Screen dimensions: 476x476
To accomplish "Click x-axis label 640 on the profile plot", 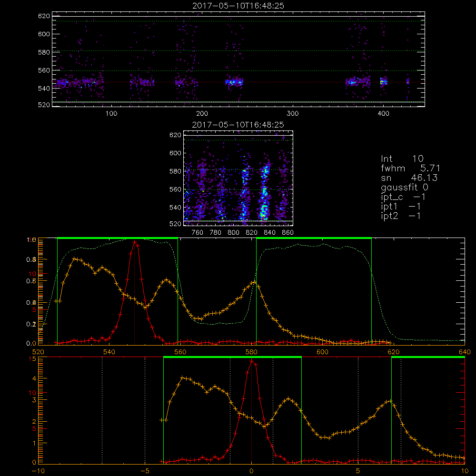I will point(465,352).
